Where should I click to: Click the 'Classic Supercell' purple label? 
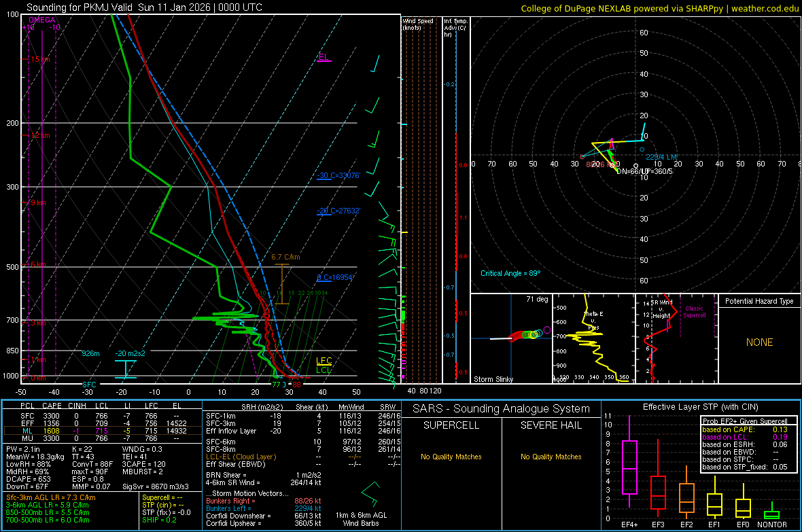(694, 312)
